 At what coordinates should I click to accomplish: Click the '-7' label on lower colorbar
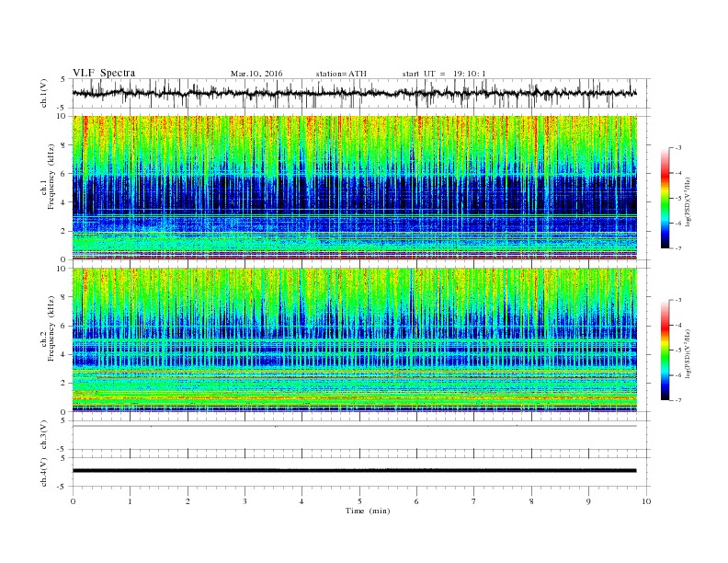tap(678, 400)
